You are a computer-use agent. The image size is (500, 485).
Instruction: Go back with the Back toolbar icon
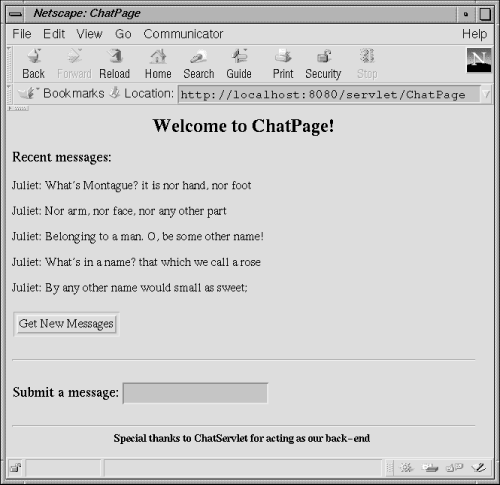[34, 64]
